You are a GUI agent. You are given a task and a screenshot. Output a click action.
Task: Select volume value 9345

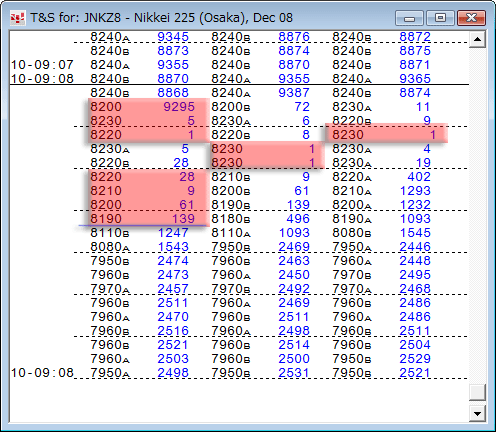(173, 37)
